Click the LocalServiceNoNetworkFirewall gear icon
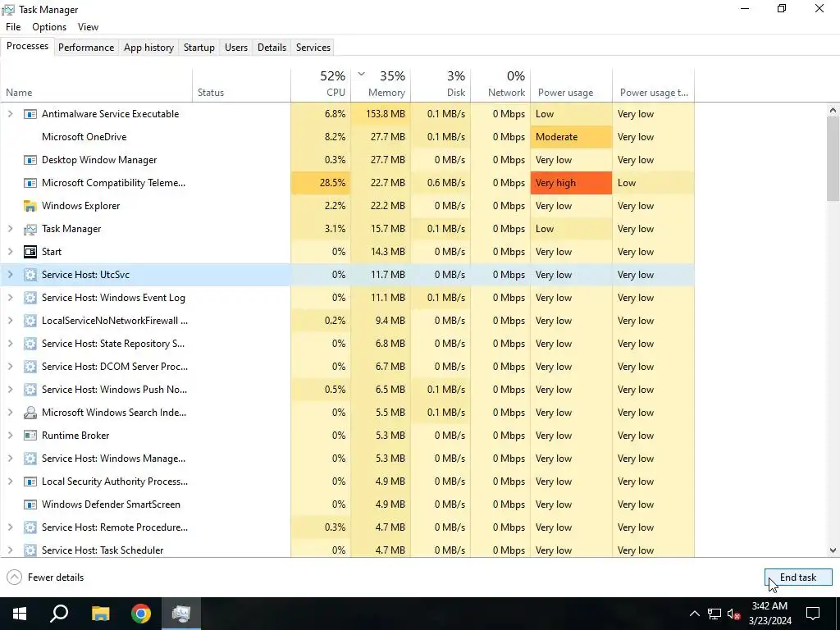The height and width of the screenshot is (630, 840). [30, 321]
